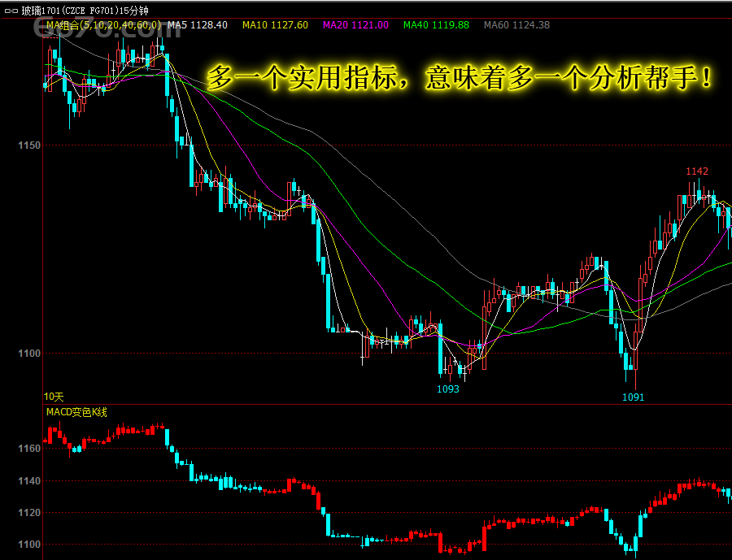This screenshot has width=732, height=560.
Task: Click the 1091 low price marker
Action: pyautogui.click(x=633, y=397)
